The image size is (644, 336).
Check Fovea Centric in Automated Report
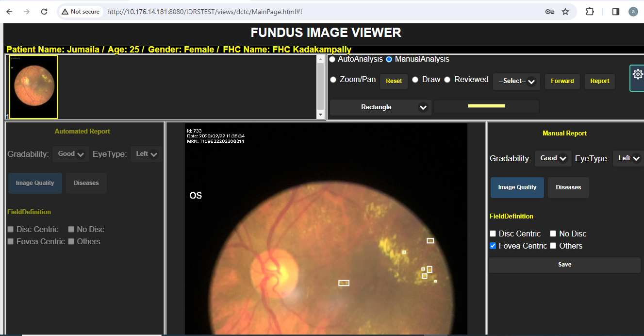(x=11, y=241)
